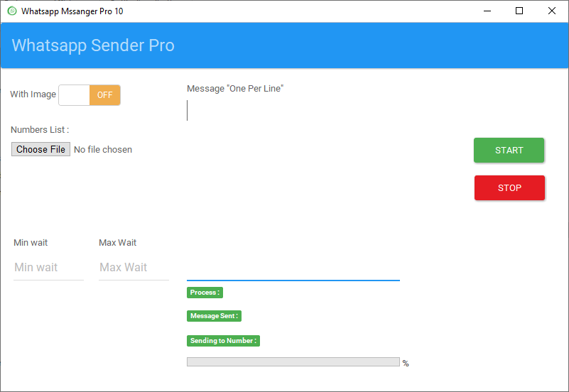569x392 pixels.
Task: Click the green "Message Sent :" label
Action: [214, 316]
